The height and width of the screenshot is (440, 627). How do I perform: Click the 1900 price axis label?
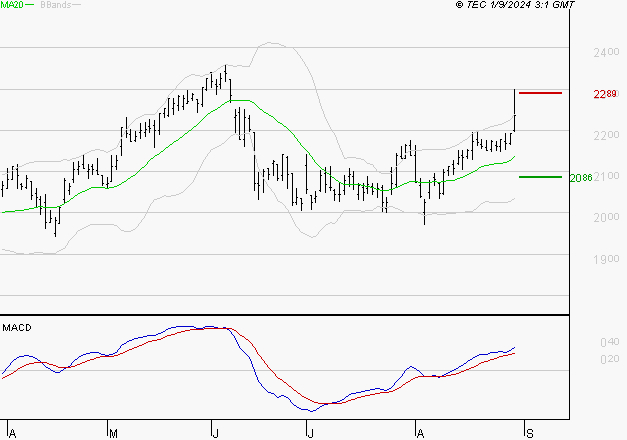tap(606, 259)
